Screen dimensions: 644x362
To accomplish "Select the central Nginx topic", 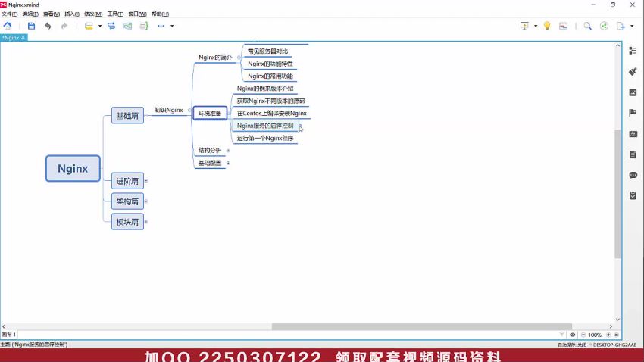I will pos(73,168).
